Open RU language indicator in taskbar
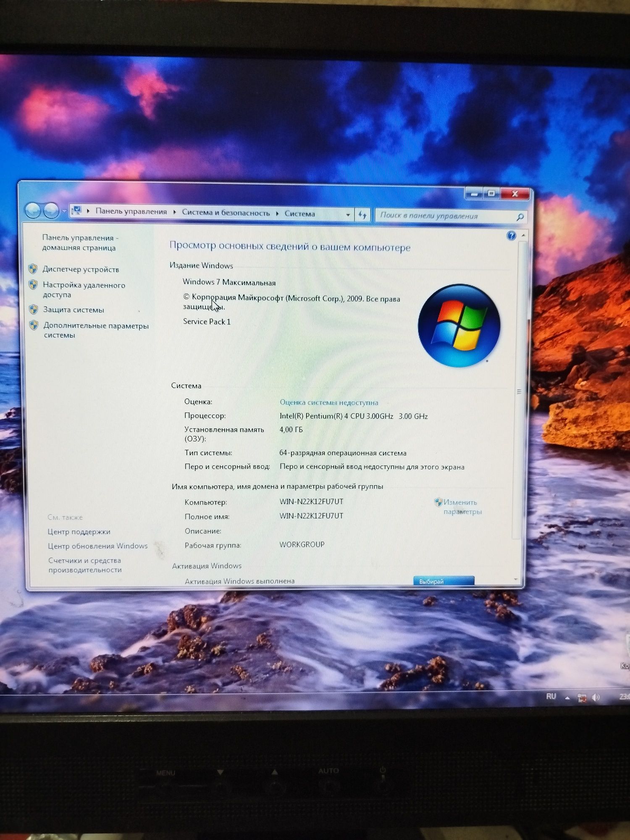 coord(551,696)
